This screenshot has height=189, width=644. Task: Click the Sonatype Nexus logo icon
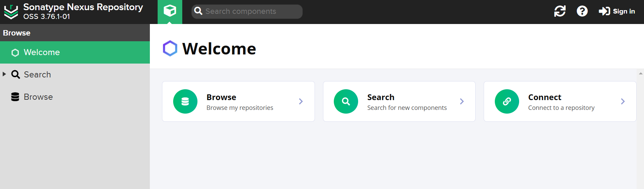[11, 12]
